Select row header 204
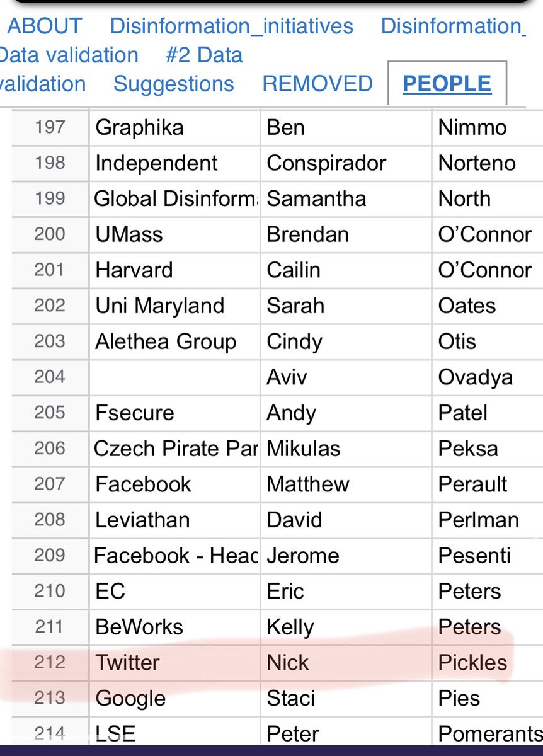Image resolution: width=543 pixels, height=756 pixels. tap(50, 377)
